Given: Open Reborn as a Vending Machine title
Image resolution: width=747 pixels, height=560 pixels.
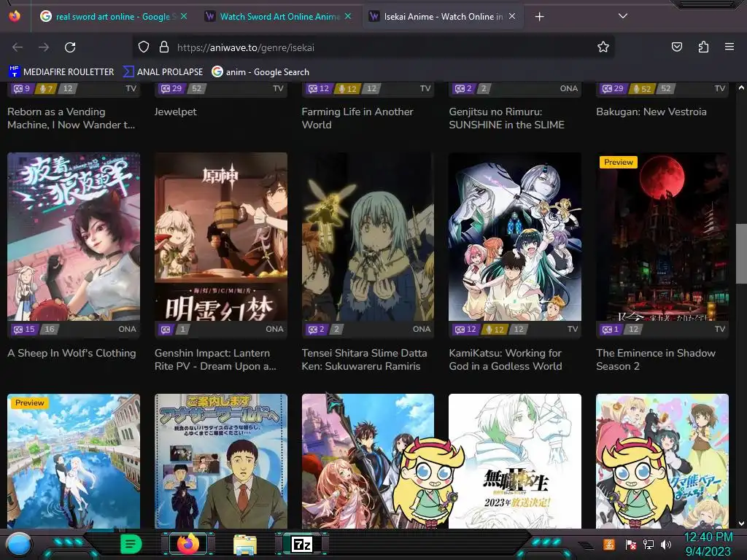Looking at the screenshot, I should (x=71, y=118).
